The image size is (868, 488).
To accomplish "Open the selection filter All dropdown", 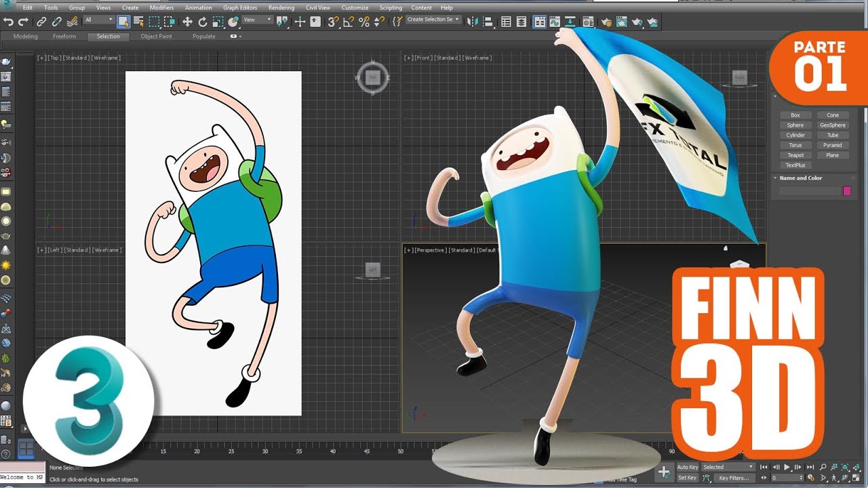I will (x=98, y=20).
